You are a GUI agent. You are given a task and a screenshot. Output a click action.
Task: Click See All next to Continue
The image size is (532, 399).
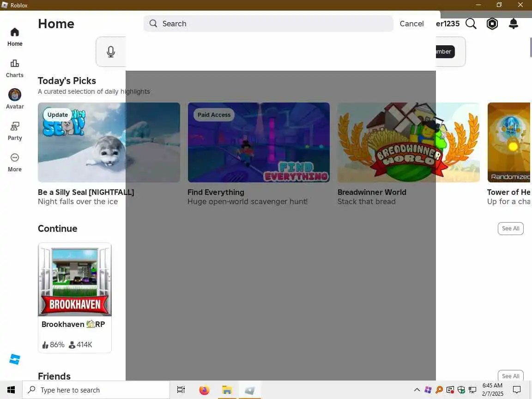point(510,228)
